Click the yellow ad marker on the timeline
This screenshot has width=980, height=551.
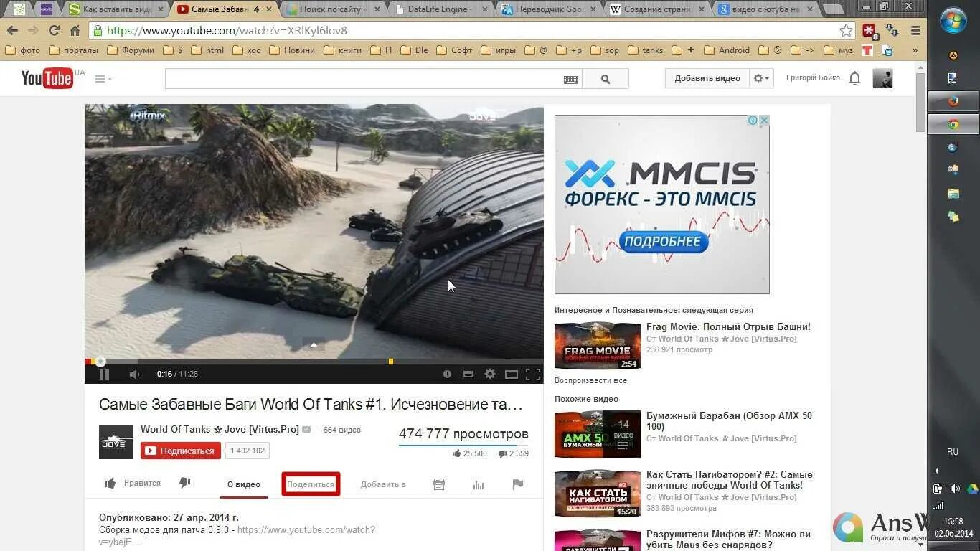click(x=391, y=362)
